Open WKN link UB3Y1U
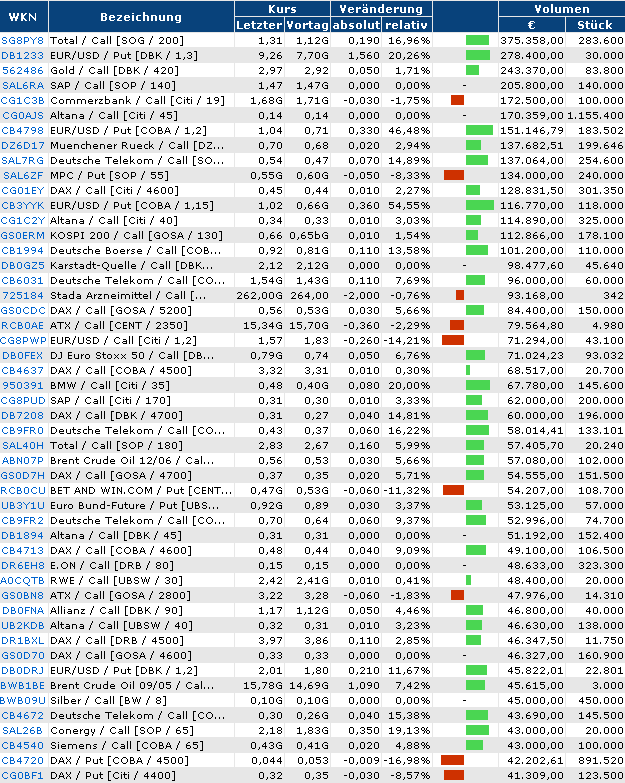 22,505
